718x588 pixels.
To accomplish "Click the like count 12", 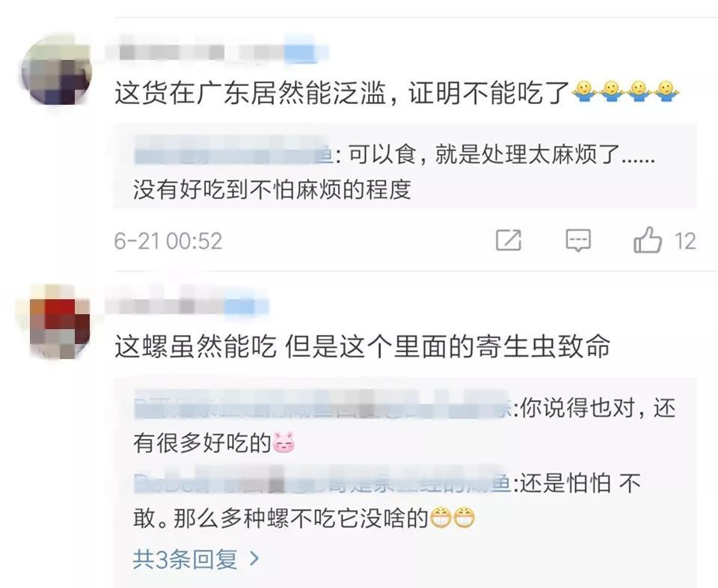I will click(685, 241).
